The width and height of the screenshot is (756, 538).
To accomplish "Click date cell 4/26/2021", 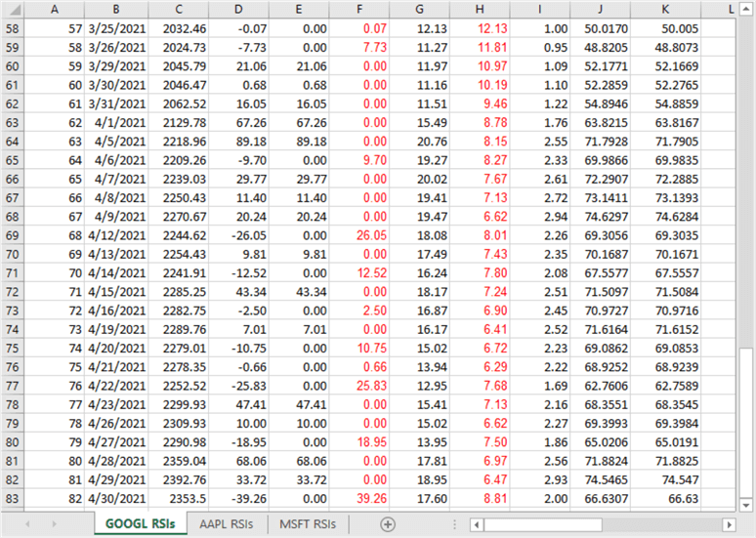I will tap(116, 423).
